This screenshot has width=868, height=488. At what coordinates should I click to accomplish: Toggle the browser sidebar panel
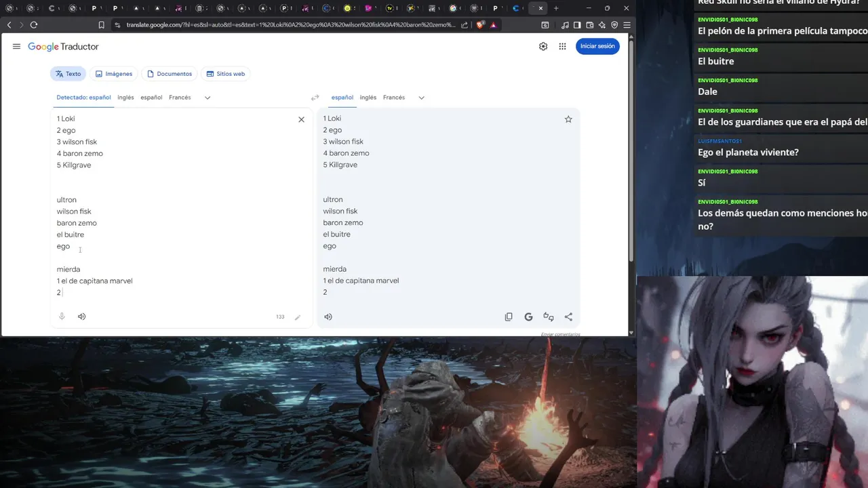pos(577,25)
